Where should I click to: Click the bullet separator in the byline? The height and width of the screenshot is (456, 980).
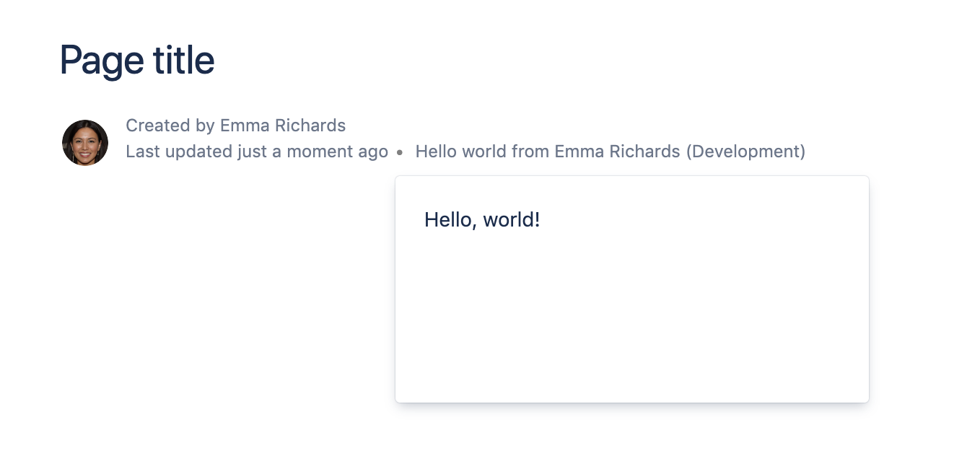tap(399, 152)
